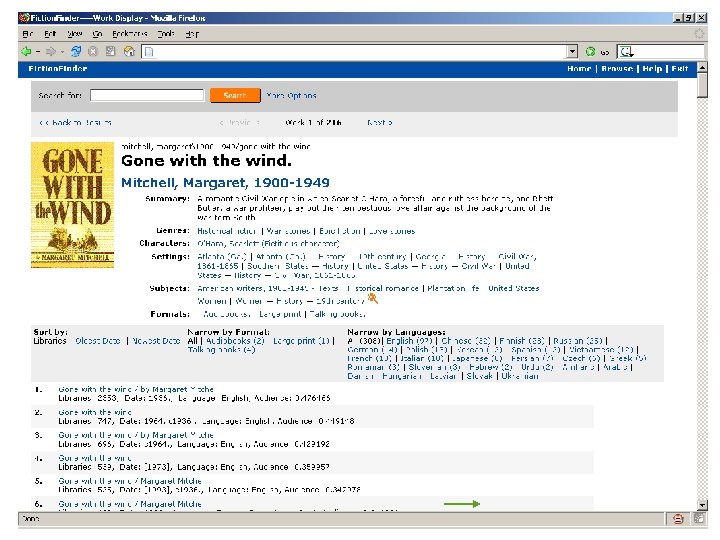Open the Atlanta (Ga.) setting link
The image size is (720, 540).
222,257
